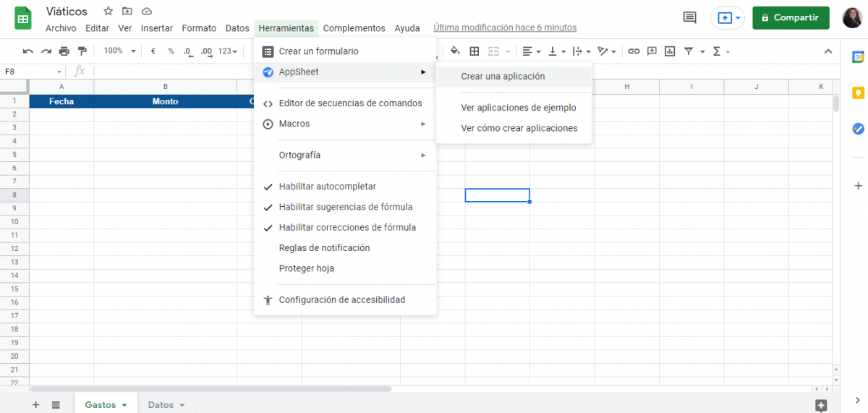Screen dimensions: 868x413
Task: Select the paint format roller icon
Action: (x=82, y=51)
